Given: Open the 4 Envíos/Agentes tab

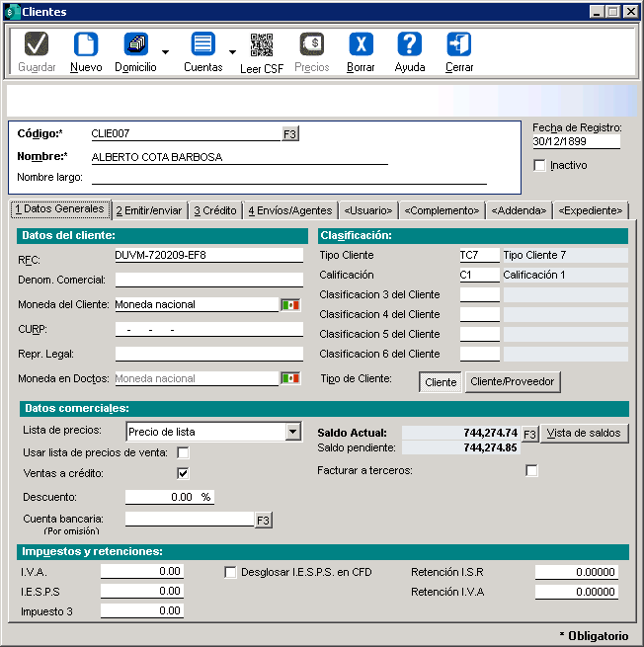Looking at the screenshot, I should [290, 210].
